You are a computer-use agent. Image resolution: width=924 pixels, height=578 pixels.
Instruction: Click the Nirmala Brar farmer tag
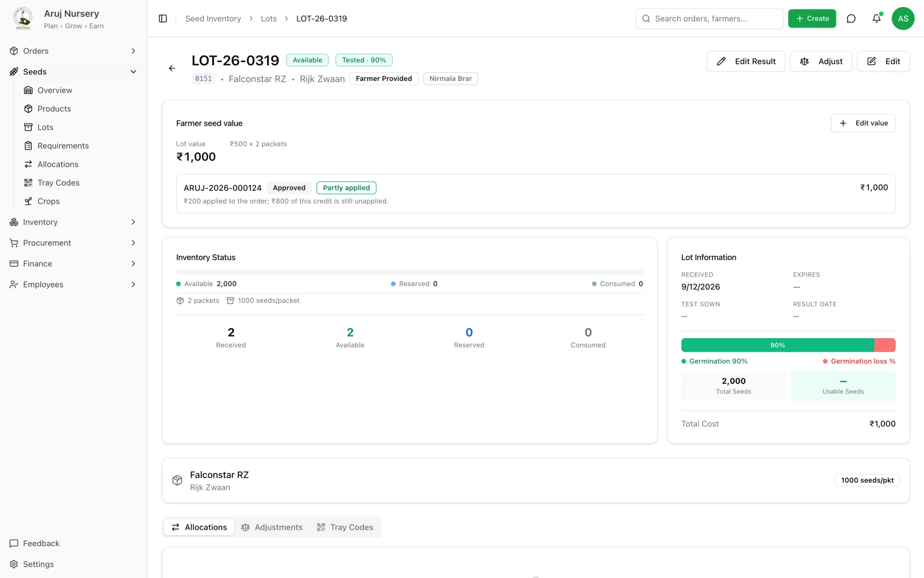[450, 79]
